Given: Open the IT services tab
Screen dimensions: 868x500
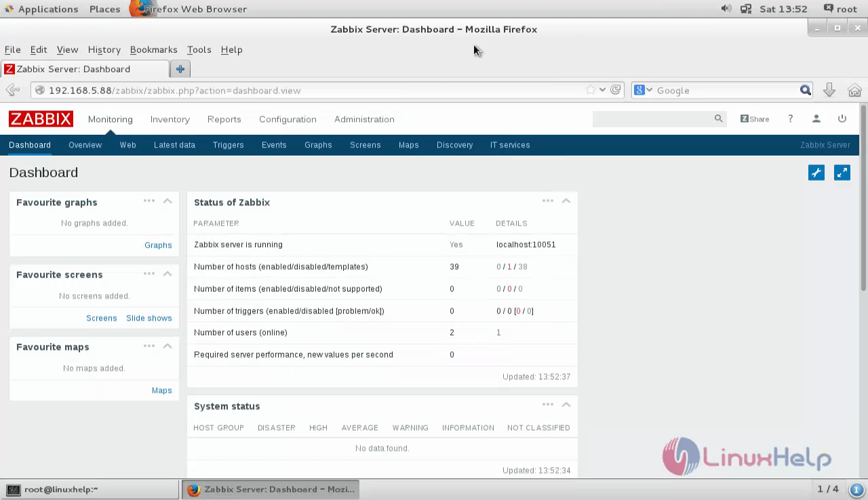Looking at the screenshot, I should [510, 145].
